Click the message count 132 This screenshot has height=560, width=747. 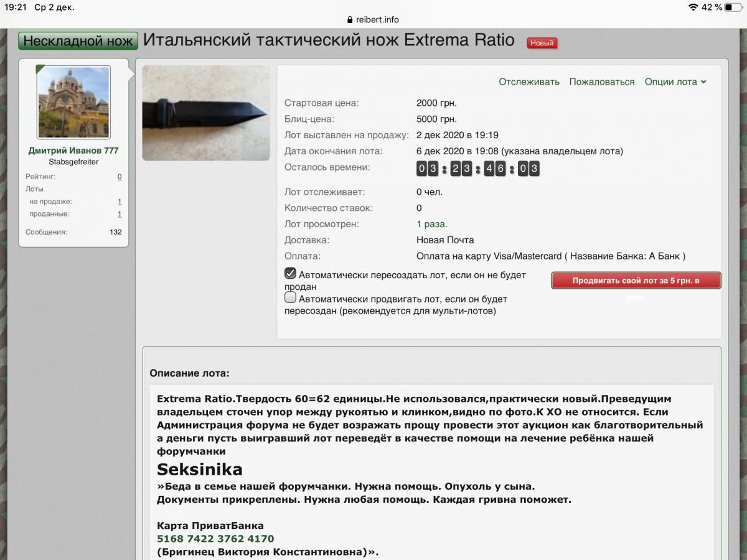[115, 232]
